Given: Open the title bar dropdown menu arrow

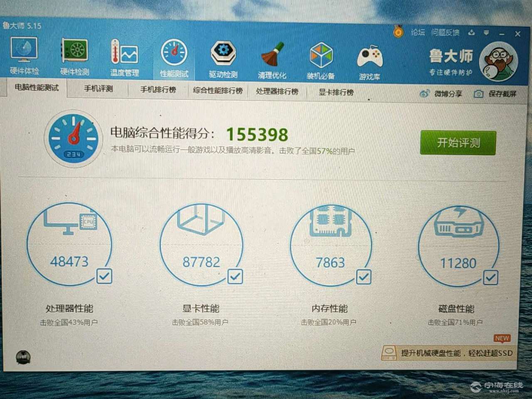Looking at the screenshot, I should pos(486,33).
